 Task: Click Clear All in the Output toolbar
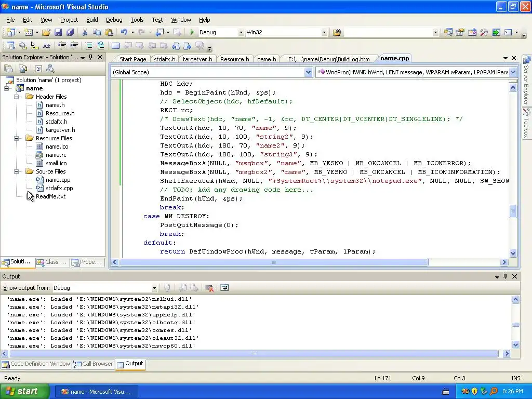[209, 288]
